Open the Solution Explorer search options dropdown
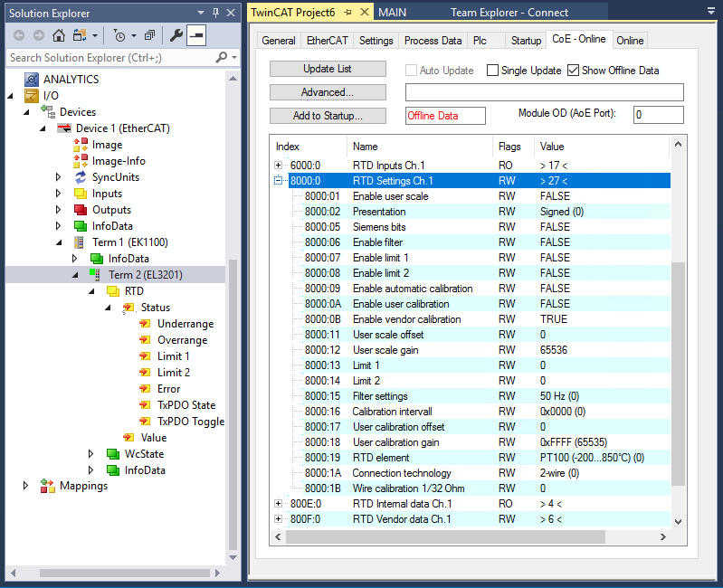Screen dimensions: 723x588 click(x=234, y=58)
